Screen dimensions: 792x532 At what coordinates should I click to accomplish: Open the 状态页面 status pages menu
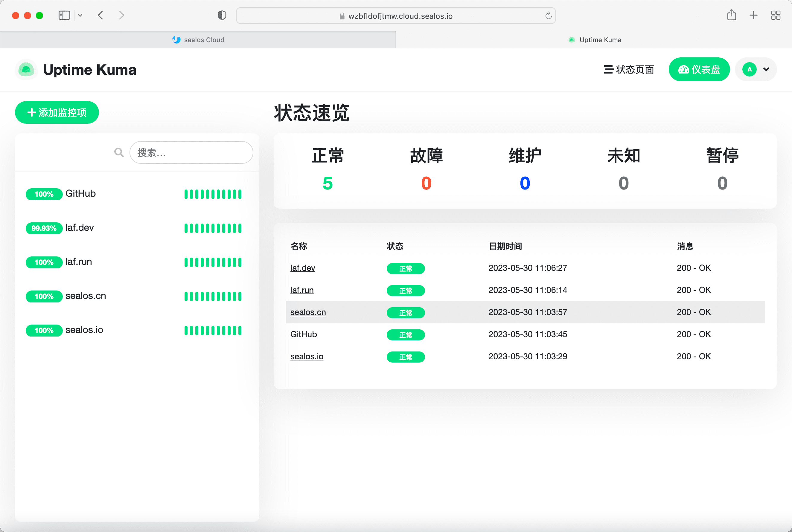pyautogui.click(x=629, y=70)
